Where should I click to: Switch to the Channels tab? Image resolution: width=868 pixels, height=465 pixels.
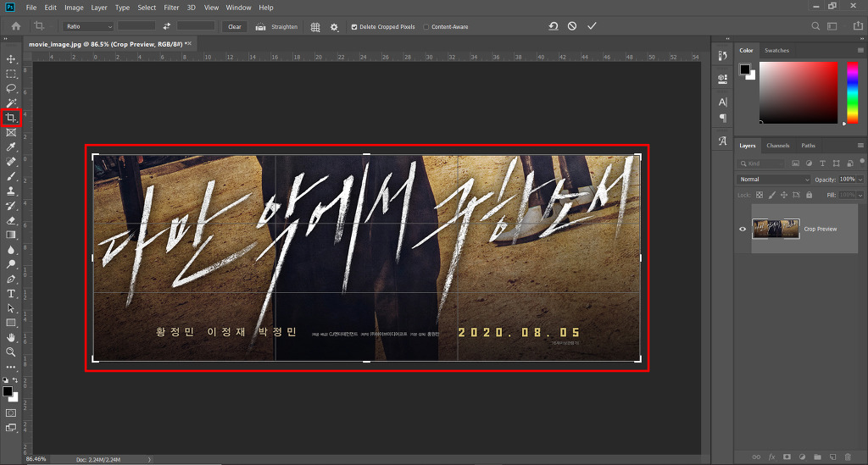point(778,146)
